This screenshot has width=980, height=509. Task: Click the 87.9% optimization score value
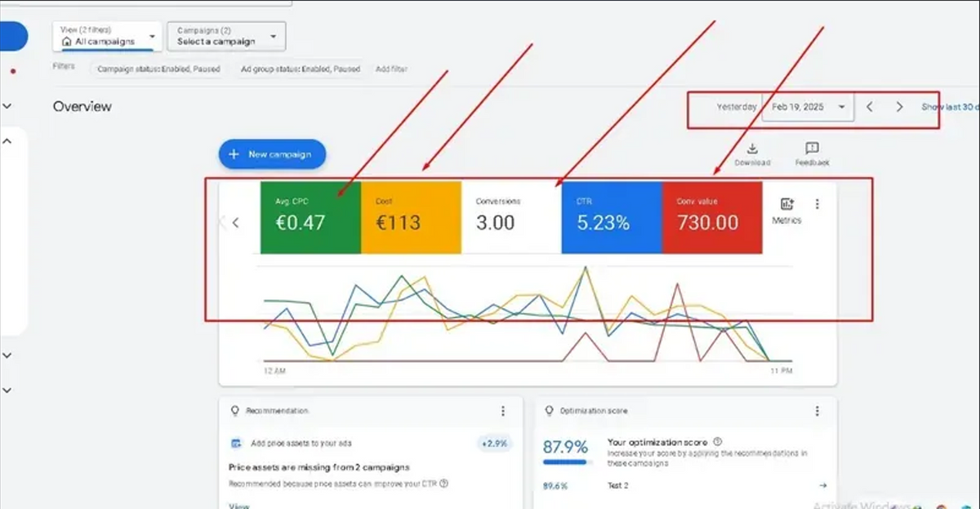click(x=565, y=447)
